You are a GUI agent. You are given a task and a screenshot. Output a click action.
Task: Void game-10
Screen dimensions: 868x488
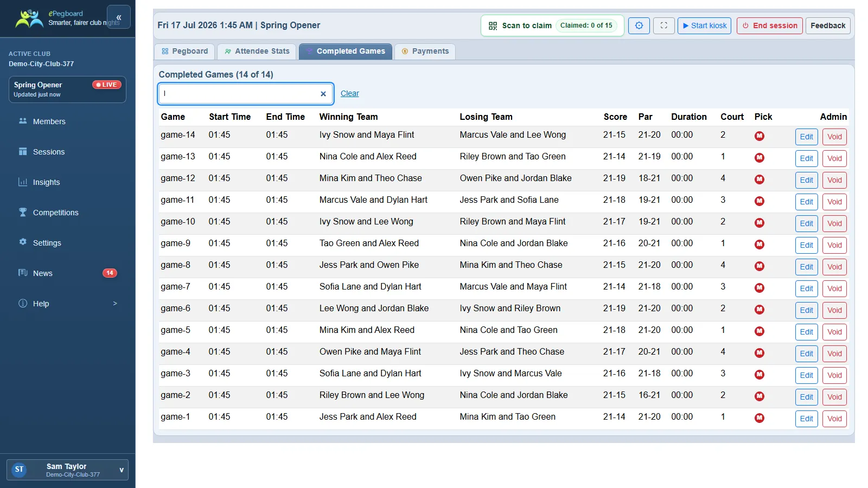(834, 223)
